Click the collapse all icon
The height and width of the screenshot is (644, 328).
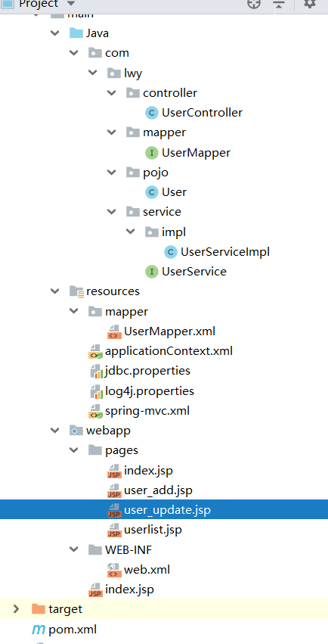(x=279, y=4)
